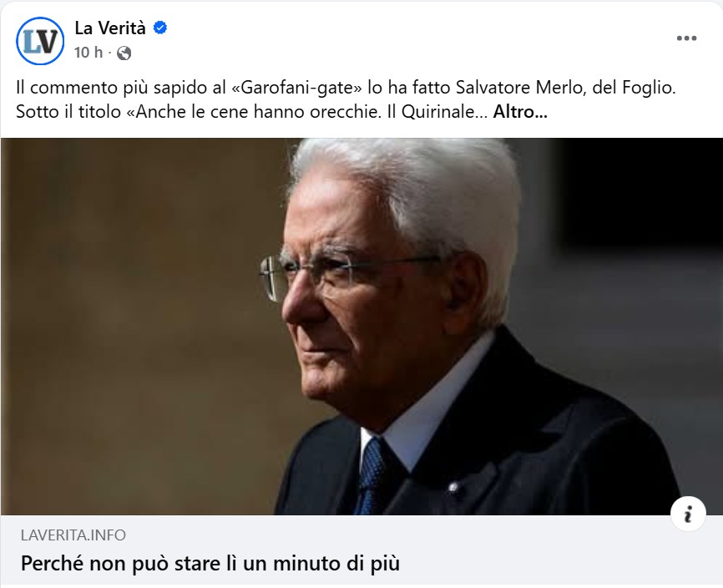723x588 pixels.
Task: Open the three-dot post options menu
Action: point(686,38)
